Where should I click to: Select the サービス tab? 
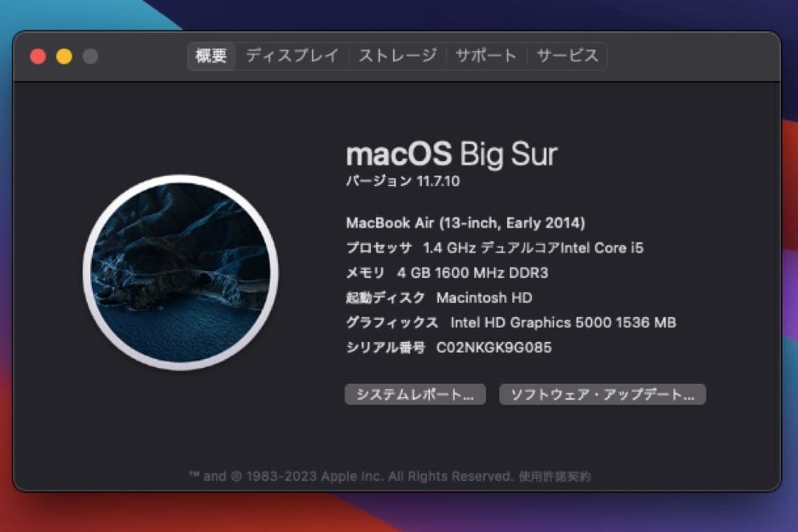[x=567, y=56]
